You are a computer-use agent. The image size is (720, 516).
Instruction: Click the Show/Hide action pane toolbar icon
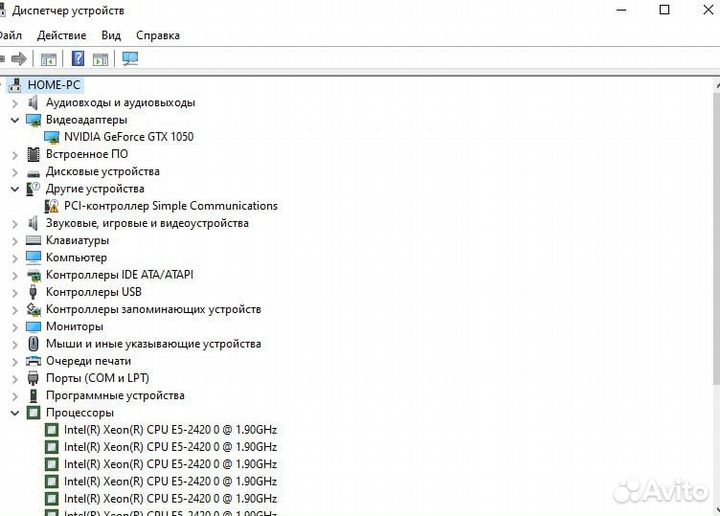100,59
